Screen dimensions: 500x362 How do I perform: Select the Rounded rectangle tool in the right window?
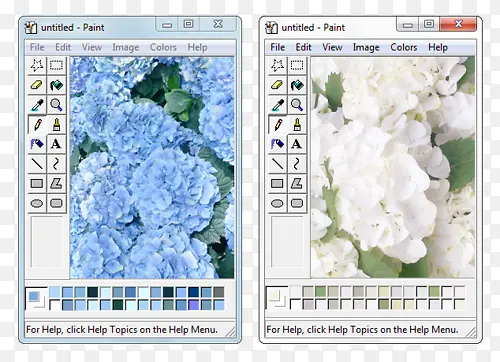pyautogui.click(x=297, y=203)
